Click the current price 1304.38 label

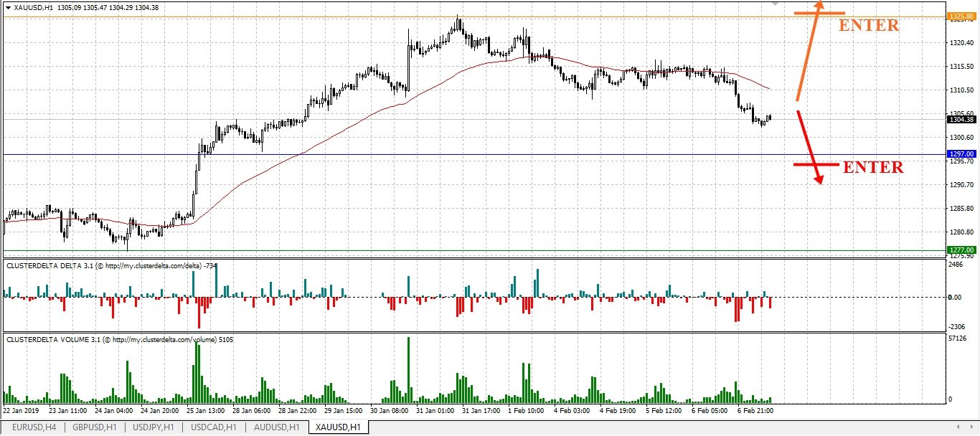pyautogui.click(x=960, y=120)
